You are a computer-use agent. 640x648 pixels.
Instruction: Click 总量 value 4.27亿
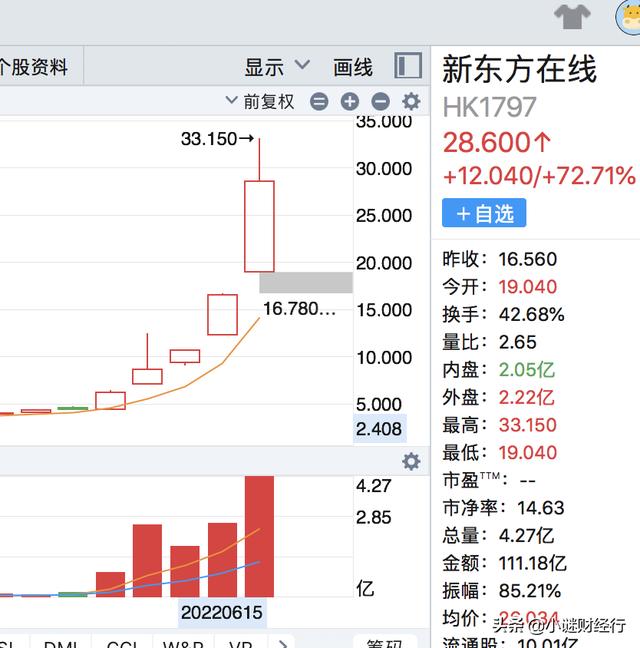pyautogui.click(x=526, y=536)
